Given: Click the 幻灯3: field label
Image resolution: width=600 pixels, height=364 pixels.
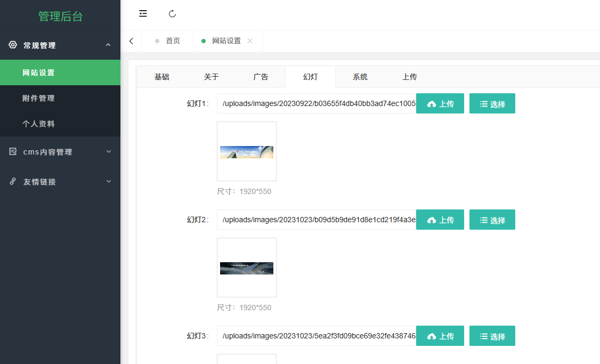Looking at the screenshot, I should (198, 336).
